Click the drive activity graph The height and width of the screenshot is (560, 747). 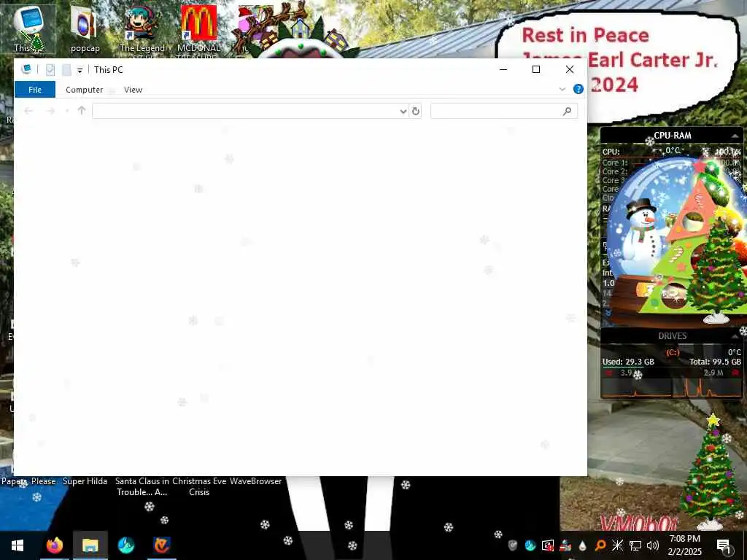(672, 388)
